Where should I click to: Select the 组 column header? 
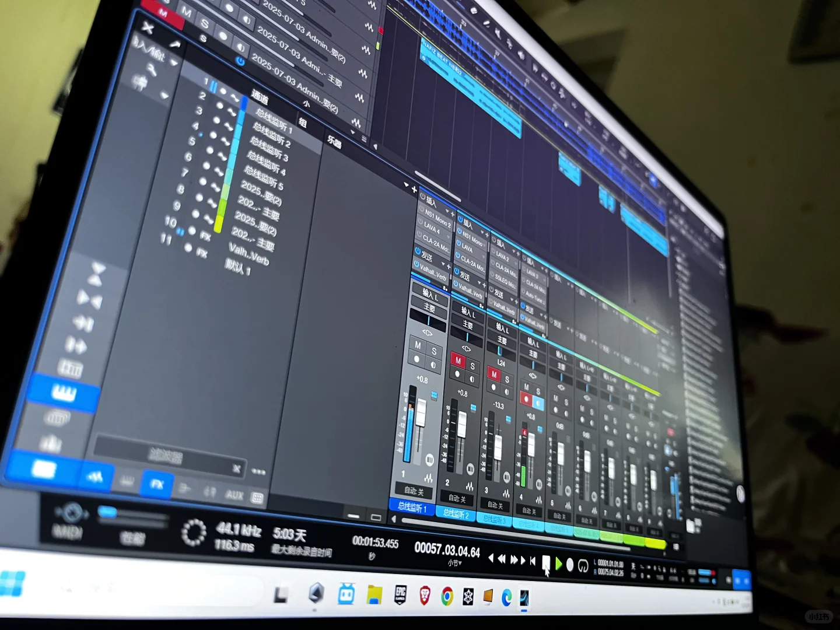click(x=303, y=122)
